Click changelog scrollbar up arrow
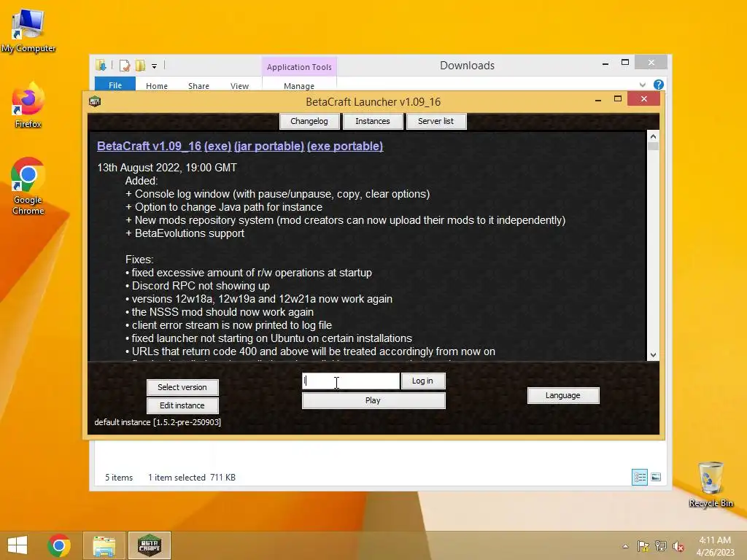The image size is (747, 560). [653, 136]
